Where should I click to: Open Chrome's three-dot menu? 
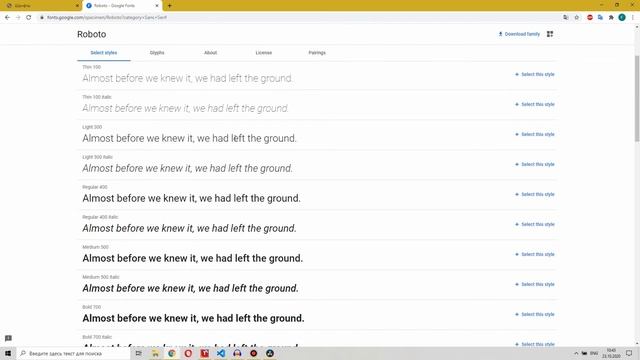pyautogui.click(x=633, y=18)
